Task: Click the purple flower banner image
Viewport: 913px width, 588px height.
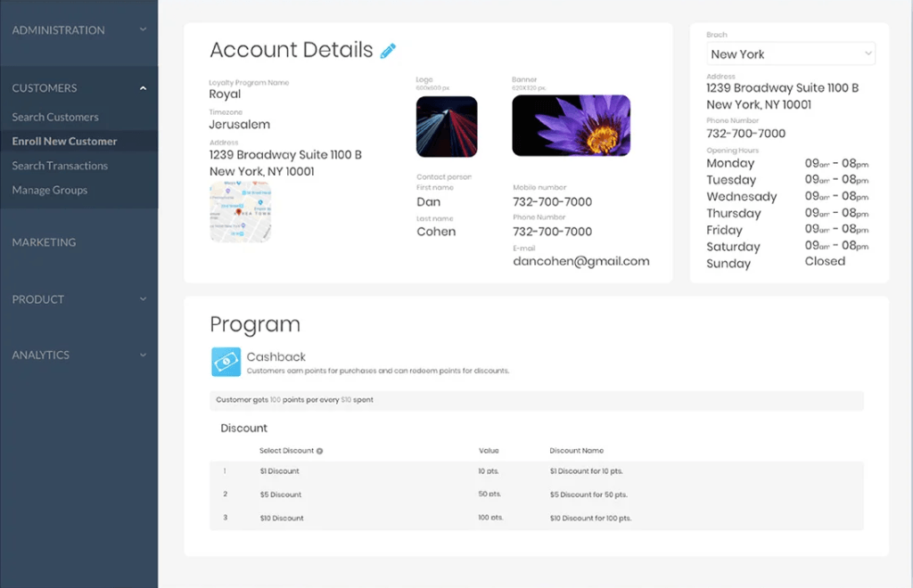Action: [x=571, y=126]
